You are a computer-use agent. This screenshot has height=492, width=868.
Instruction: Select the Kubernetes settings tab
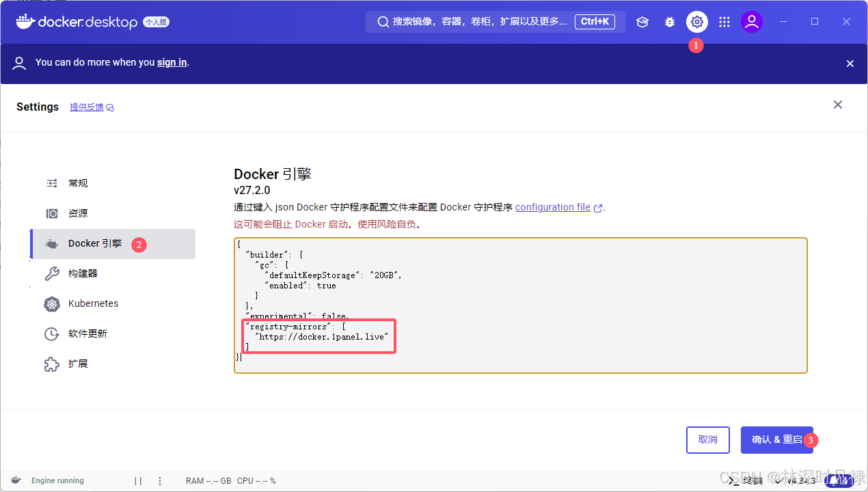point(113,303)
